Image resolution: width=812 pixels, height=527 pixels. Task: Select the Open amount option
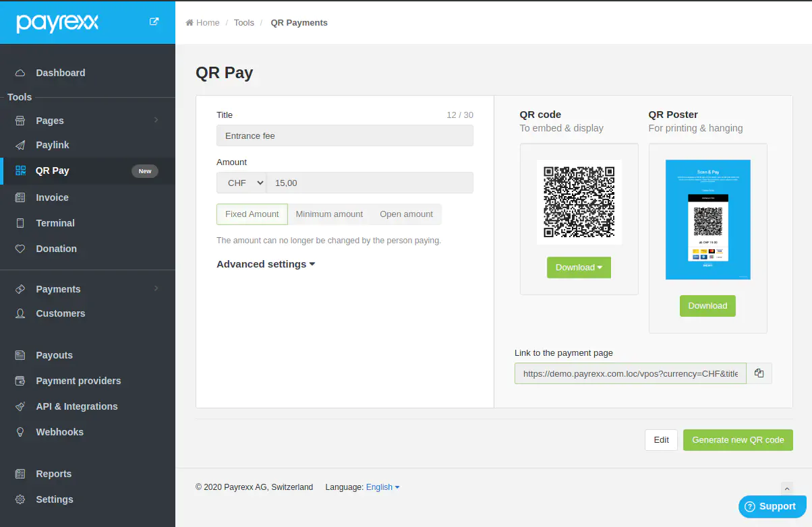click(x=406, y=214)
